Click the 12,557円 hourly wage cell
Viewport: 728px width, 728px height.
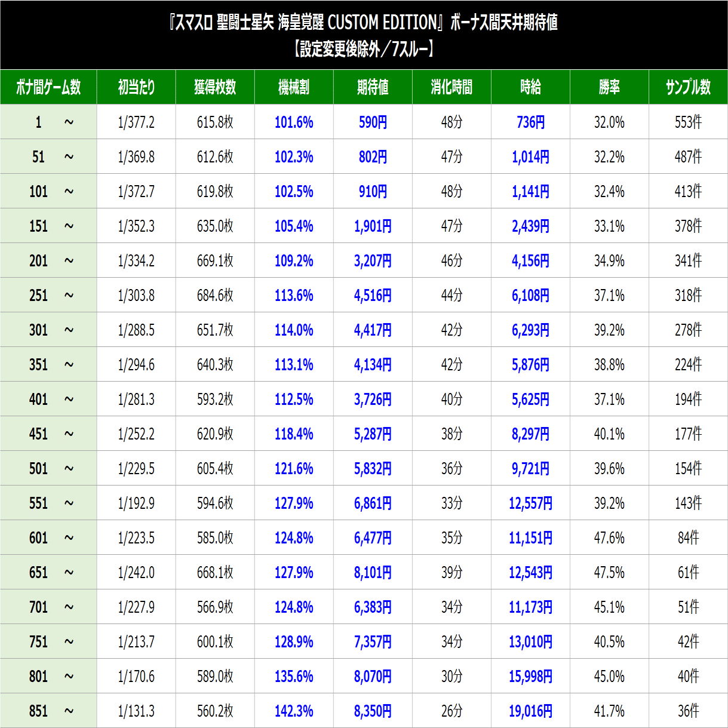pyautogui.click(x=530, y=503)
